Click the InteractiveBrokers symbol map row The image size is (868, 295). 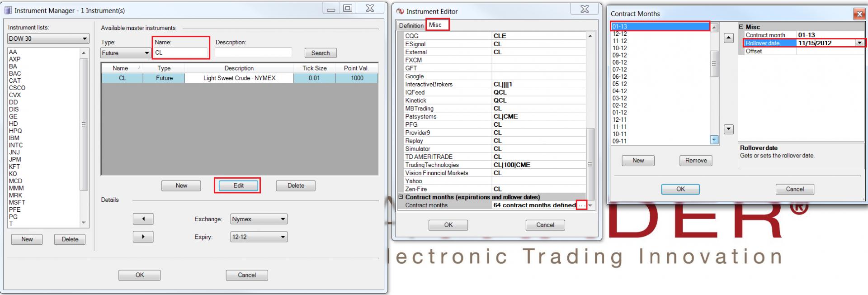click(x=495, y=84)
